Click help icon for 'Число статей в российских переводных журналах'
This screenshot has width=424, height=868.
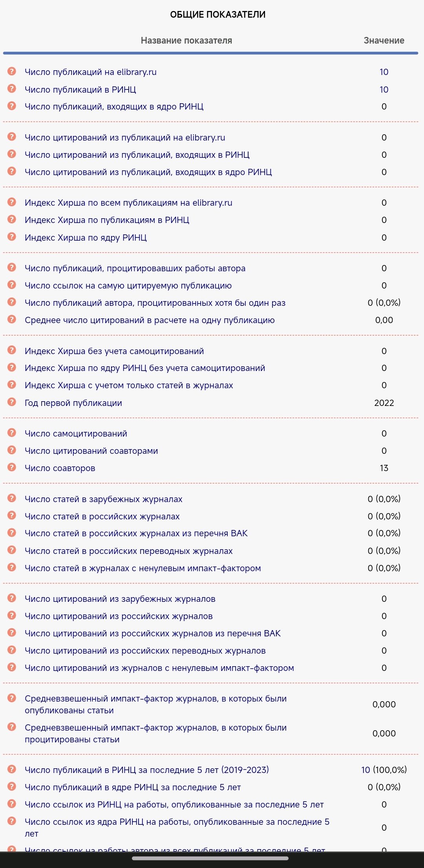(x=12, y=550)
